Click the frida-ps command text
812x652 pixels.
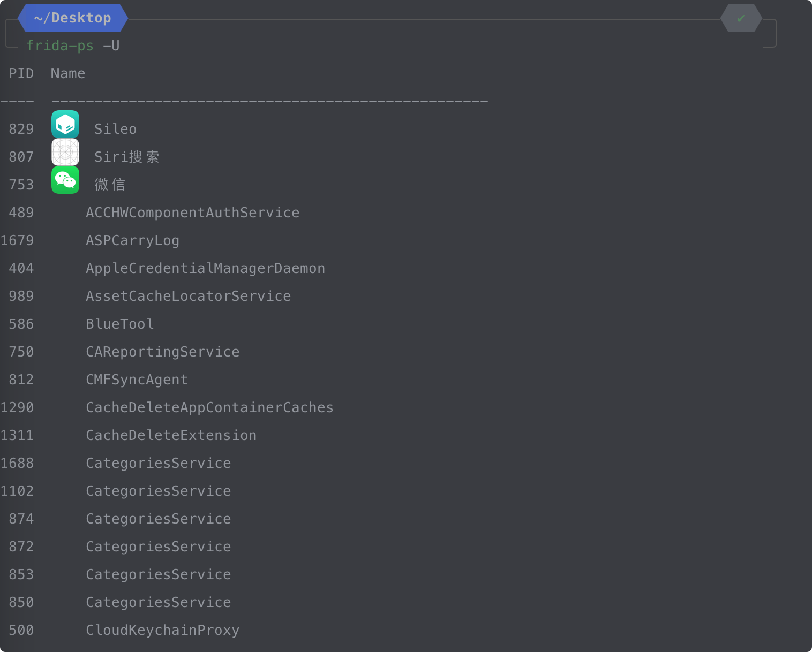click(x=60, y=46)
